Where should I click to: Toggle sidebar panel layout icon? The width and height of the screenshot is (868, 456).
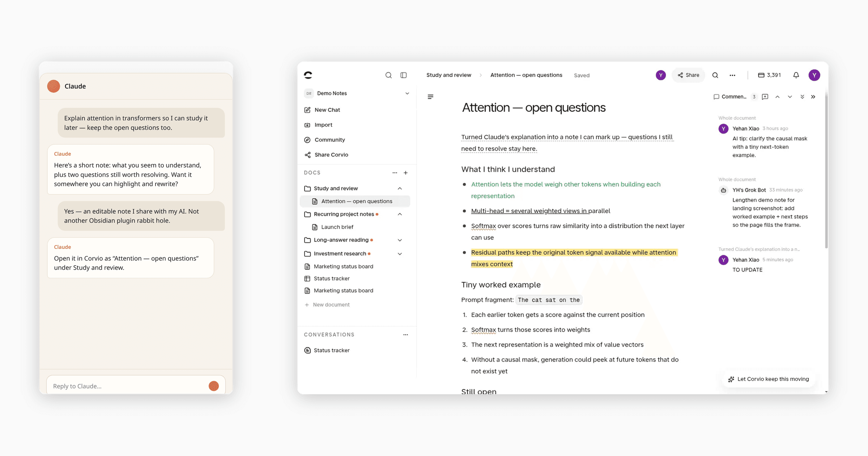(x=404, y=75)
